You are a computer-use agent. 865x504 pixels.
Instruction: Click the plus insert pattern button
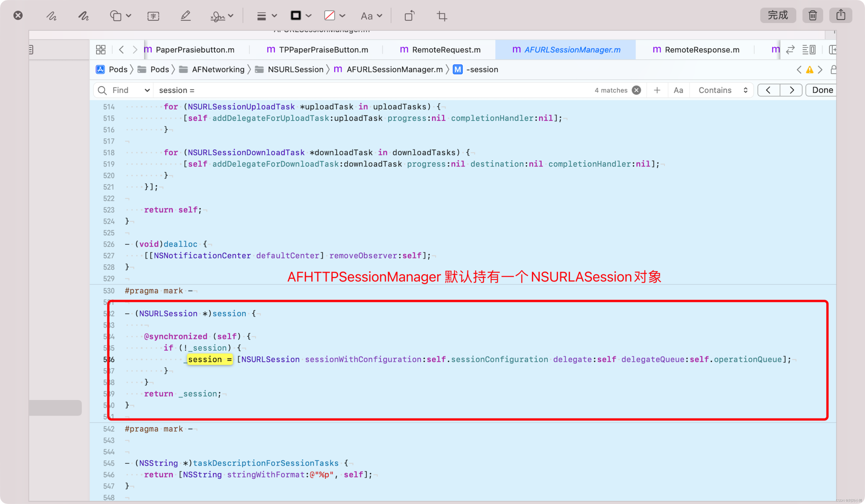point(657,90)
